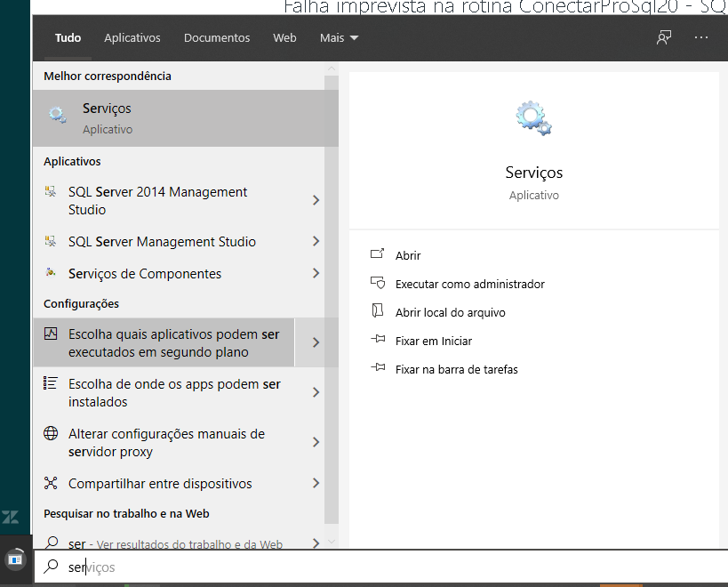
Task: Click the round taskbar app icon at bottom left
Action: (x=15, y=559)
